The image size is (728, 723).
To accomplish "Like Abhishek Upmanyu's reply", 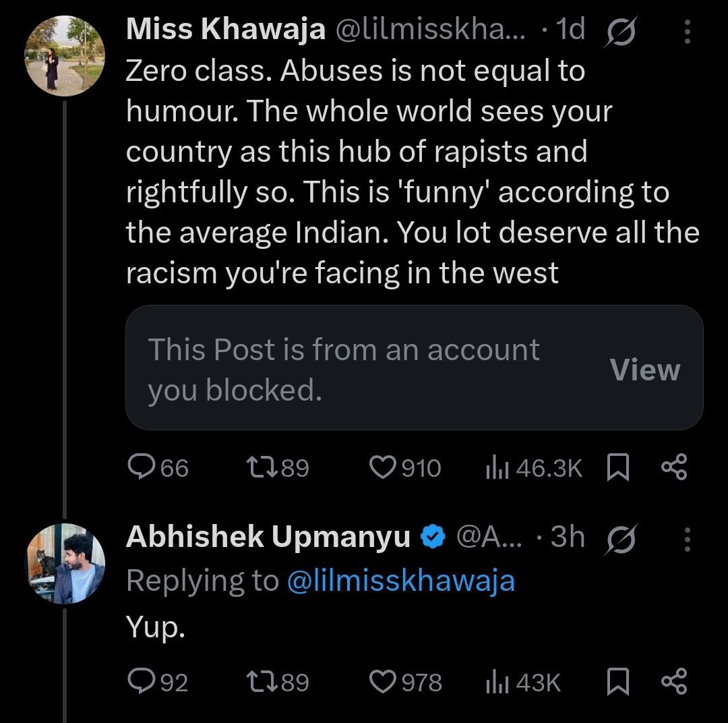I will tap(384, 682).
